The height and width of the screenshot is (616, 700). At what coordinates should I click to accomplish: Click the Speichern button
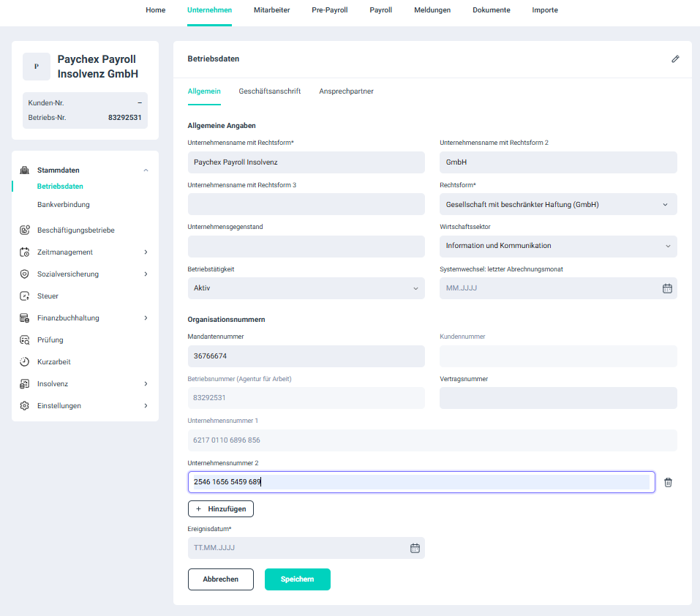tap(297, 579)
